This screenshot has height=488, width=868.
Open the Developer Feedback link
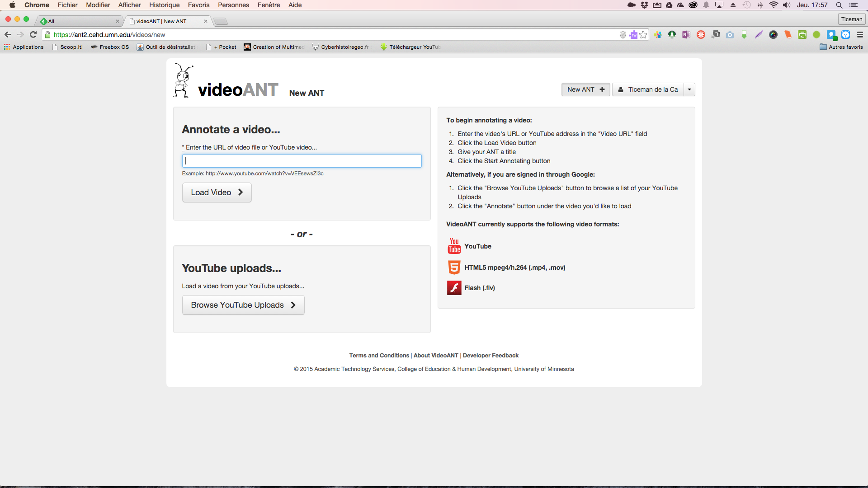pyautogui.click(x=491, y=356)
